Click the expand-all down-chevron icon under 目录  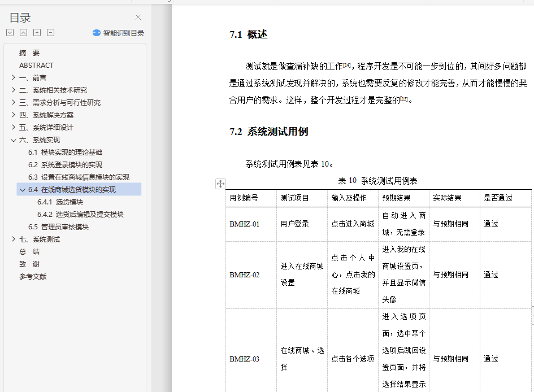pyautogui.click(x=10, y=33)
